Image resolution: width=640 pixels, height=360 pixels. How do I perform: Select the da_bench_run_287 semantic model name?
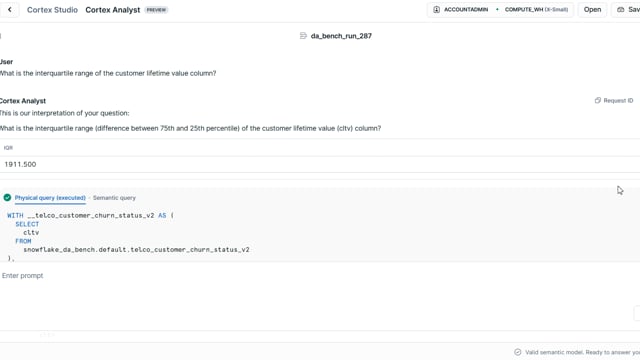pos(341,36)
